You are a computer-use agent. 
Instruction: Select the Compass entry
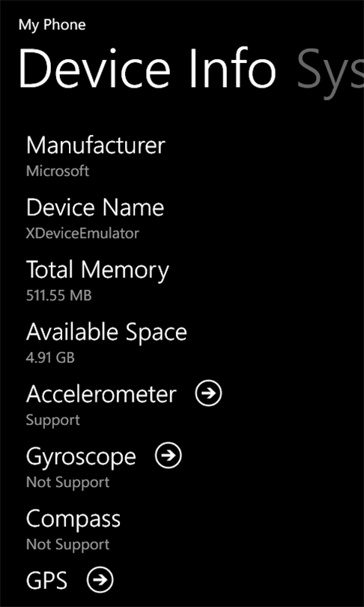tap(73, 519)
